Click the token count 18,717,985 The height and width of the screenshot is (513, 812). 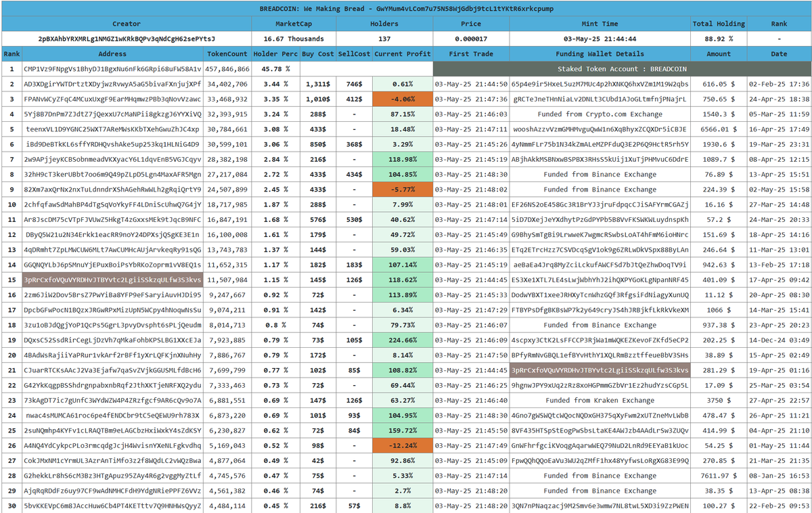coord(227,204)
